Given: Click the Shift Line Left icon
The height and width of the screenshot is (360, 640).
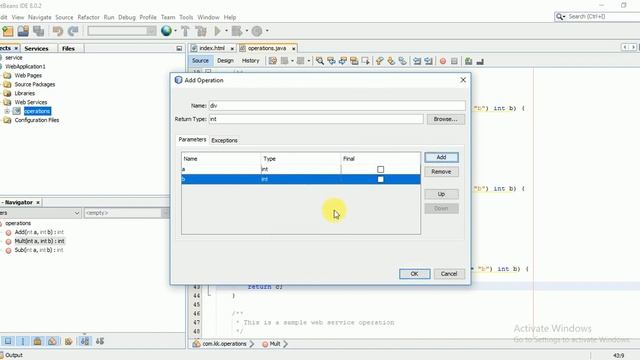Looking at the screenshot, I should 417,61.
